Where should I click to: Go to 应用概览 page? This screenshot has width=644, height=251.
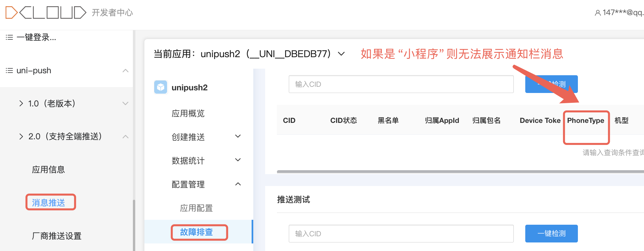pyautogui.click(x=188, y=113)
